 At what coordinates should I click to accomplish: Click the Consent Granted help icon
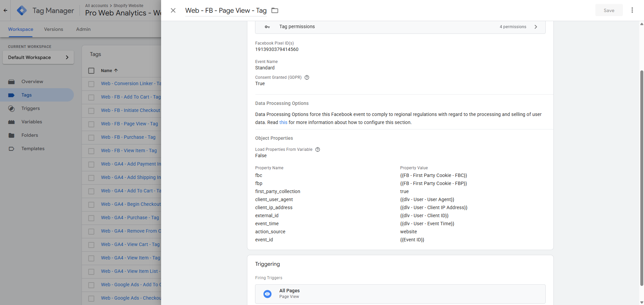tap(307, 77)
